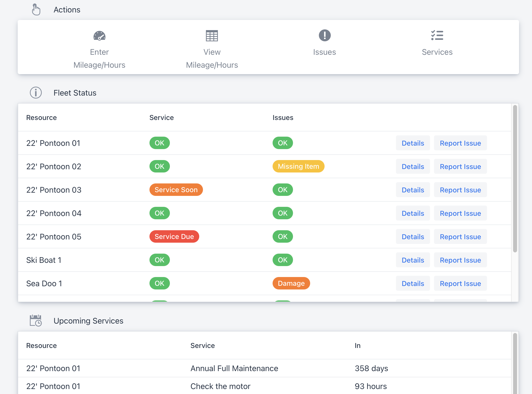Click Service Due badge on Pontoon 05
This screenshot has height=394, width=532.
[174, 236]
